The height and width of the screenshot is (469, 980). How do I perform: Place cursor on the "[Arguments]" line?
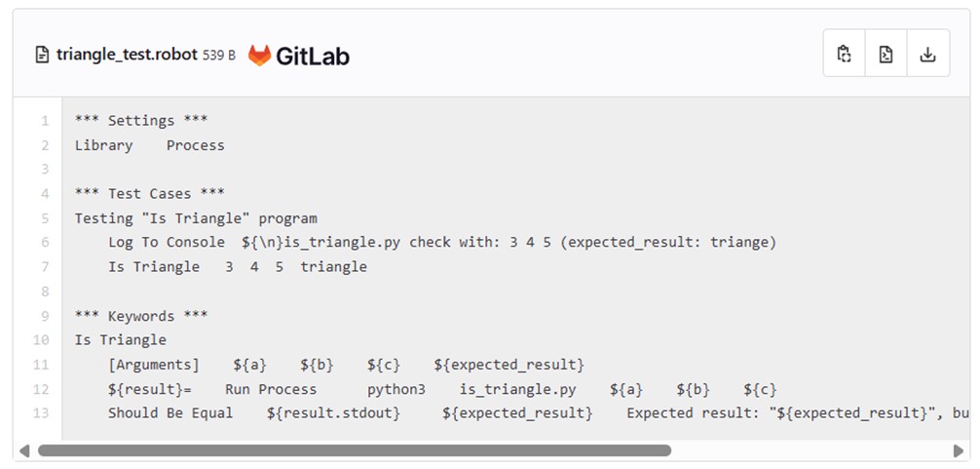click(346, 365)
